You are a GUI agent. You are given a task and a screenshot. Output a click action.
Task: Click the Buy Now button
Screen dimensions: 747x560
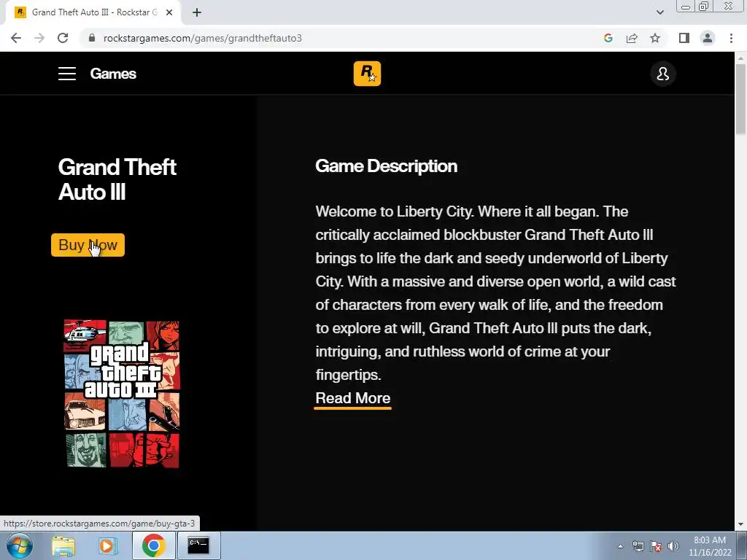(x=88, y=245)
